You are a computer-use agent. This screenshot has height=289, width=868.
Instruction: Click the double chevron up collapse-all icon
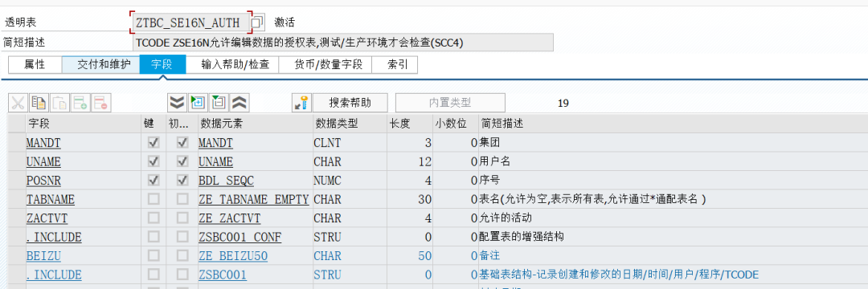point(240,103)
